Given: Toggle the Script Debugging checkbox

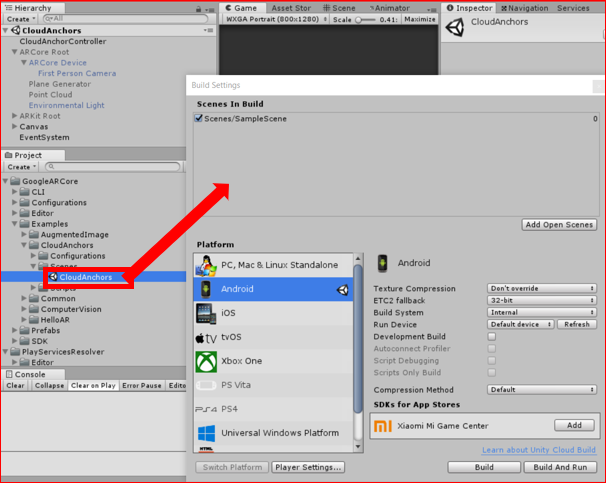Looking at the screenshot, I should tap(492, 361).
